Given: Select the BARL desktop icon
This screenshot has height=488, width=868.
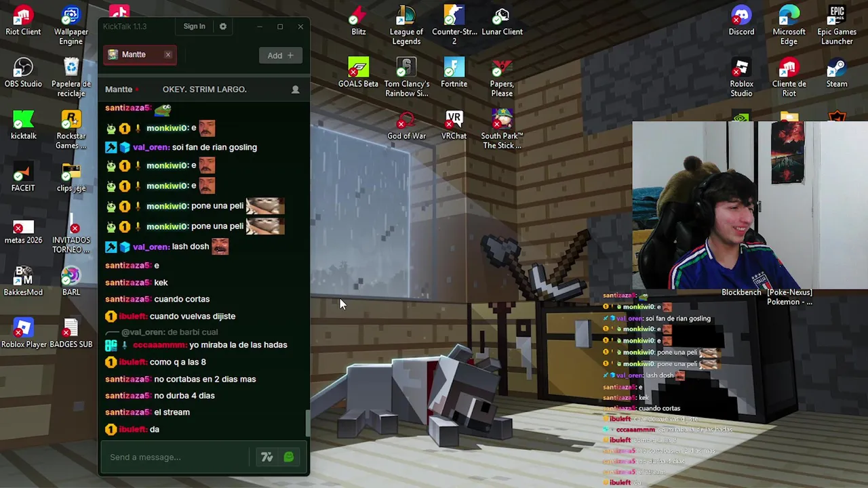Looking at the screenshot, I should pos(71,282).
